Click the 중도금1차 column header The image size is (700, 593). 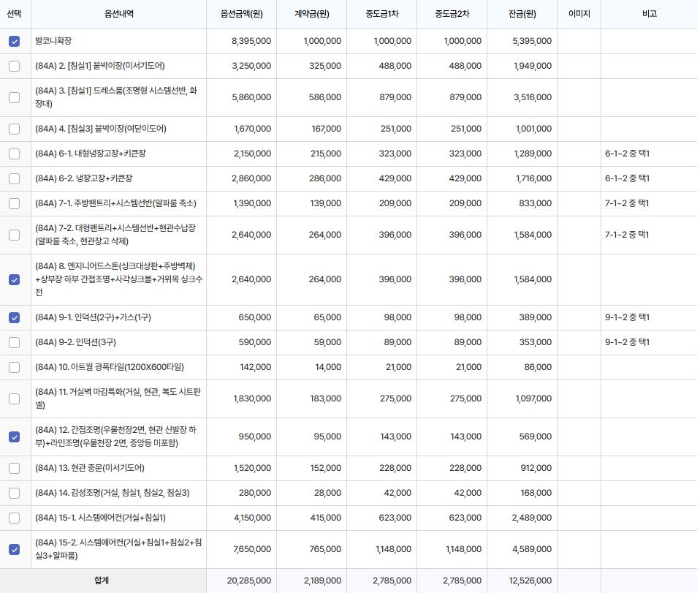click(381, 14)
